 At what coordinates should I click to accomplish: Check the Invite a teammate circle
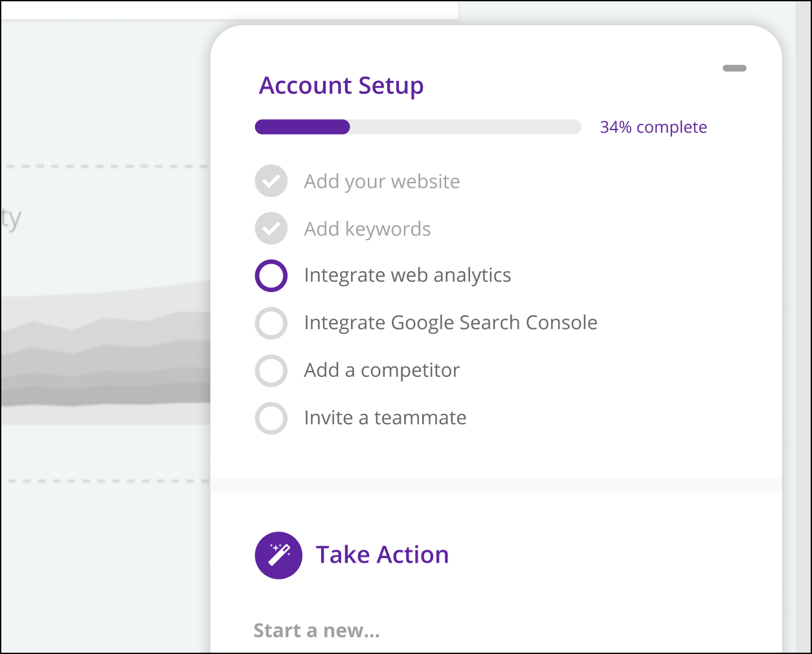tap(271, 418)
